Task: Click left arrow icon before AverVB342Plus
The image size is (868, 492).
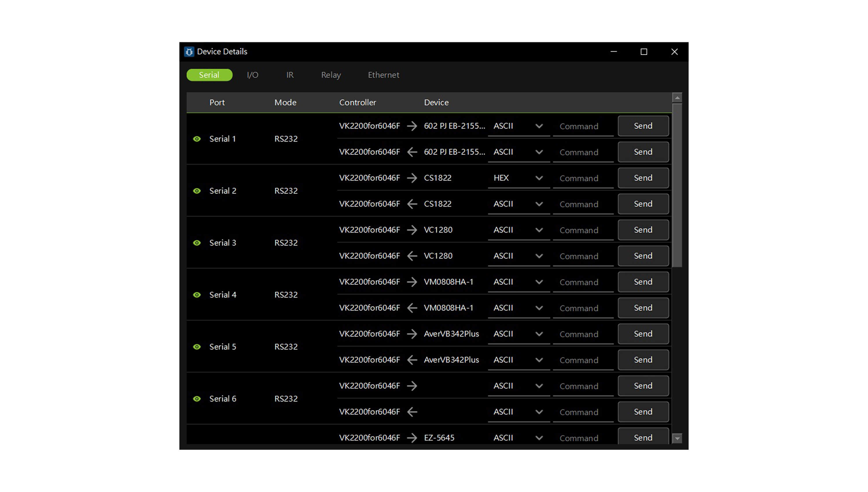Action: (x=412, y=360)
